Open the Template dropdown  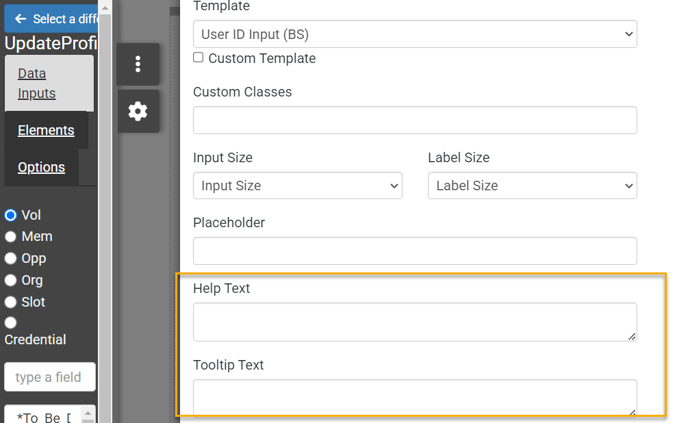click(x=414, y=34)
